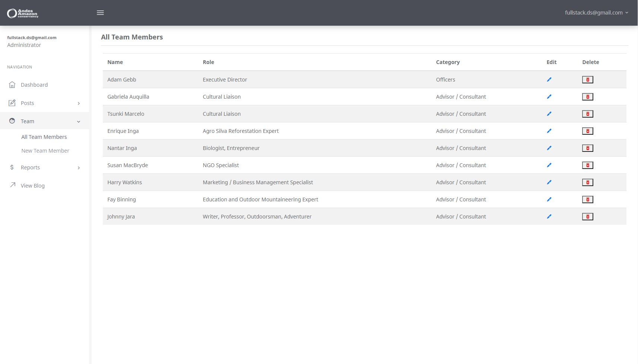Edit Johnny Jara's row
Viewport: 638px width, 364px height.
click(549, 217)
